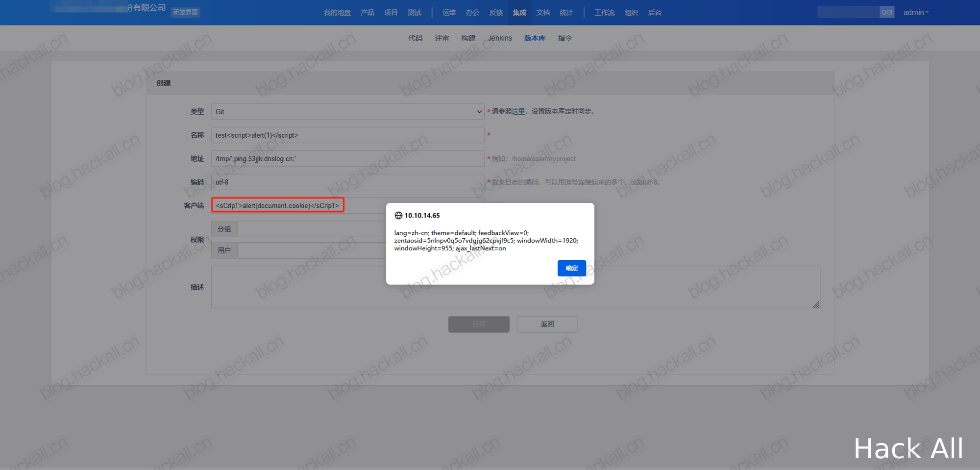Click the 保存 button
The height and width of the screenshot is (470, 980).
(x=479, y=324)
